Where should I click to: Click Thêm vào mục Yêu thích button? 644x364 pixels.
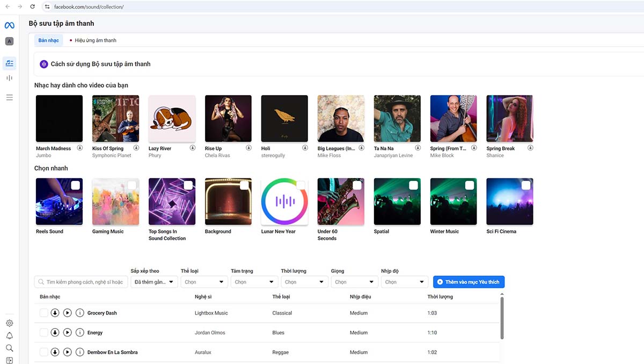(x=469, y=282)
